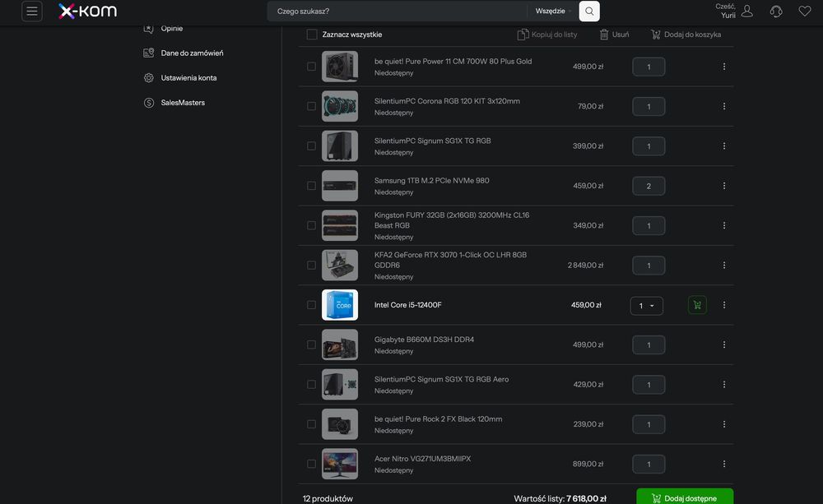Viewport: 823px width, 504px height.
Task: Select the KFA2 GeForce RTX 3070 checkbox
Action: [x=311, y=266]
